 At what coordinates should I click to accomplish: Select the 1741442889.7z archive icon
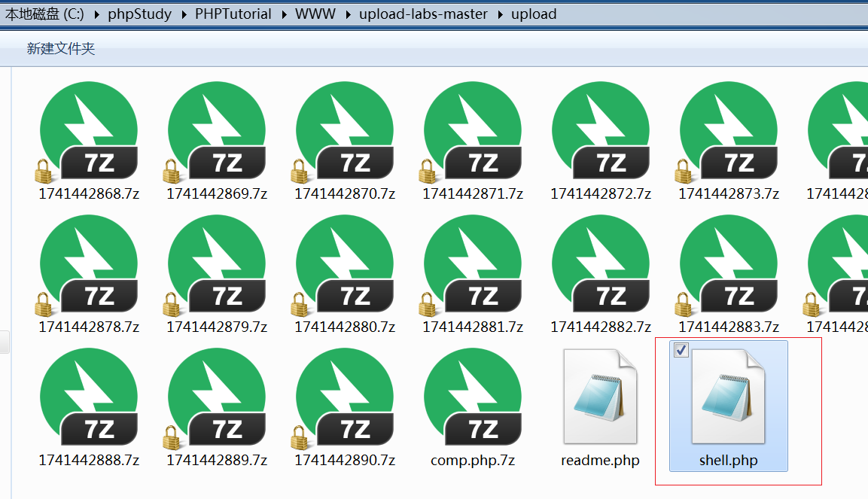click(217, 398)
